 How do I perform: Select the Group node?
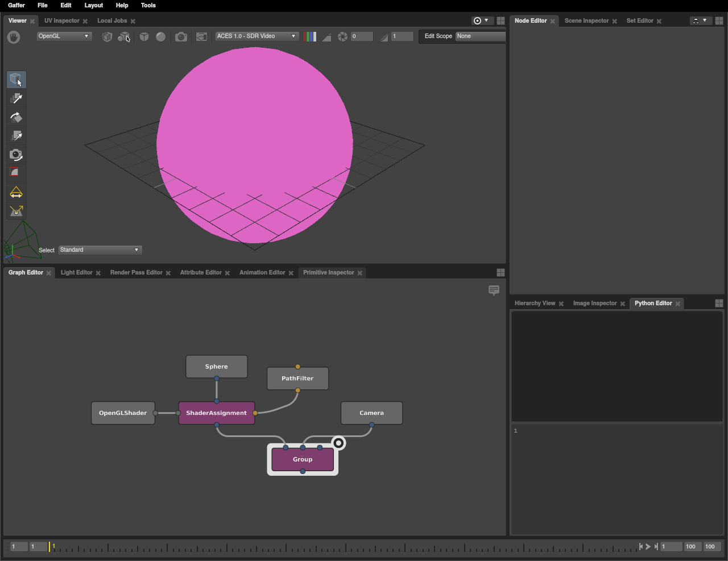pyautogui.click(x=303, y=459)
